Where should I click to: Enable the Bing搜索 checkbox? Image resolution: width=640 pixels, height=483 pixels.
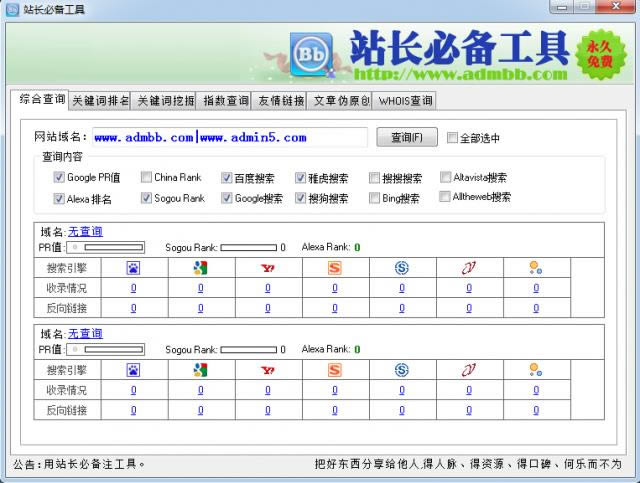click(x=375, y=198)
